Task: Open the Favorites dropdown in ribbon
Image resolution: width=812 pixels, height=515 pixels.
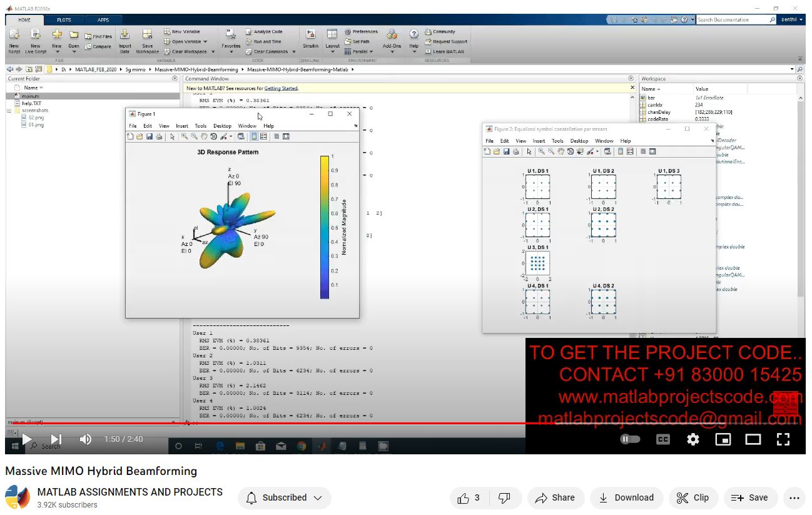Action: click(231, 53)
